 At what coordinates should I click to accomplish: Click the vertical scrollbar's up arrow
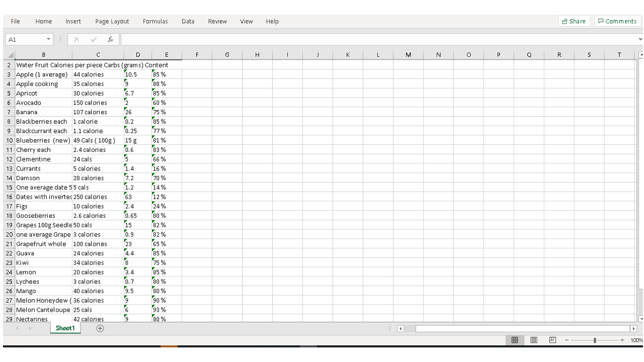640,55
